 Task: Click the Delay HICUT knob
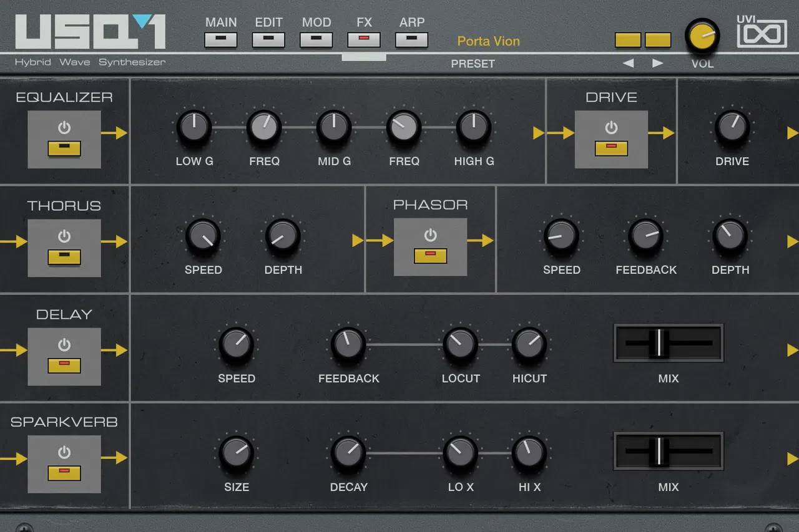(529, 344)
